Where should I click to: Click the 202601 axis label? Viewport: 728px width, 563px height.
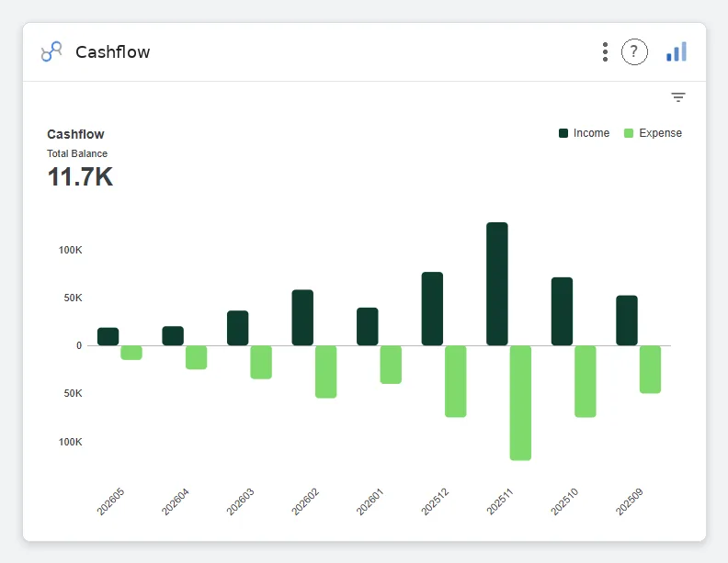pos(370,501)
